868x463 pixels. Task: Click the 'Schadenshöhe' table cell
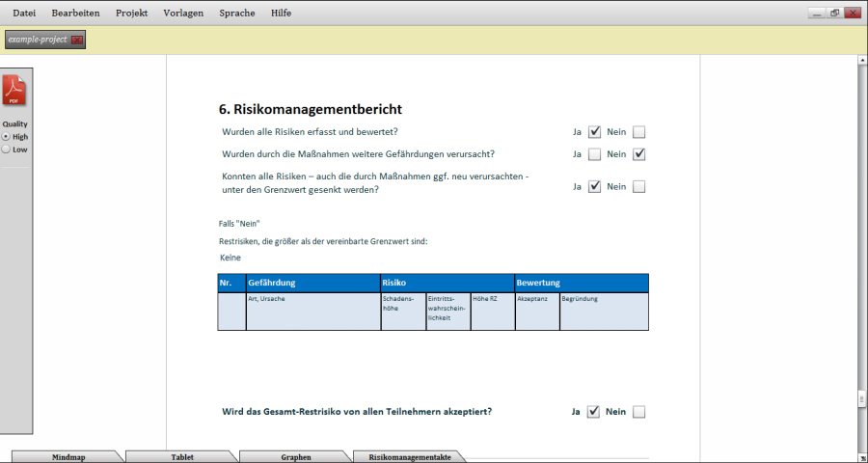(403, 312)
